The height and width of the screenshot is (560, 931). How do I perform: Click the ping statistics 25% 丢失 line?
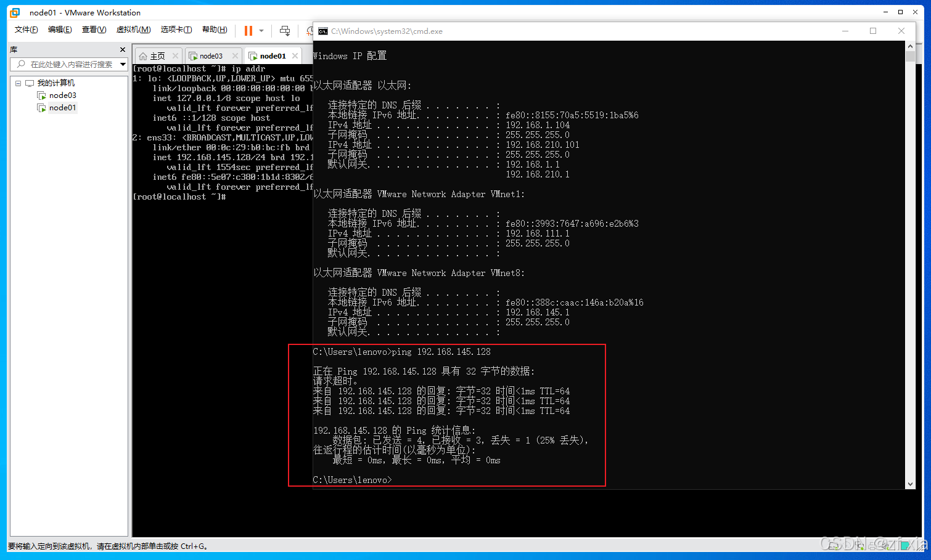tap(461, 440)
